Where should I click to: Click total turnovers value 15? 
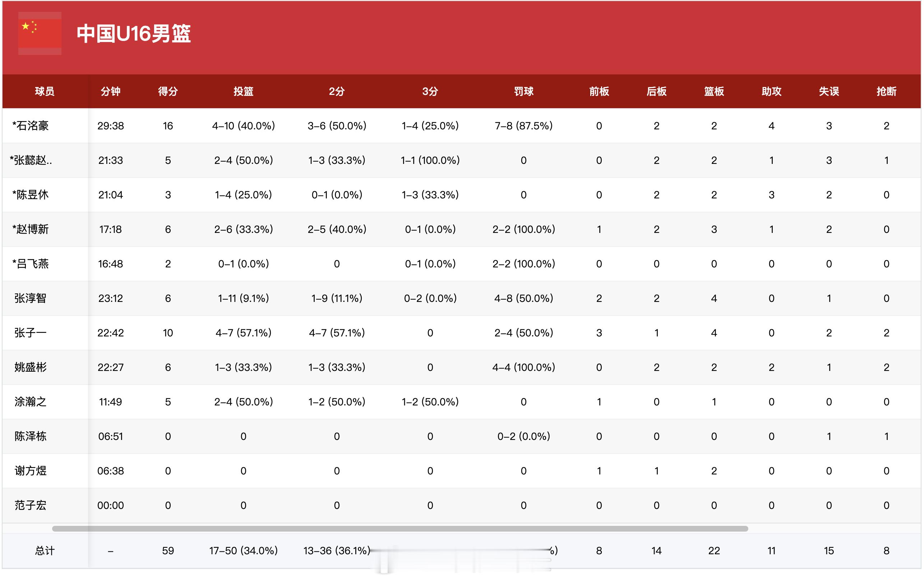[829, 551]
